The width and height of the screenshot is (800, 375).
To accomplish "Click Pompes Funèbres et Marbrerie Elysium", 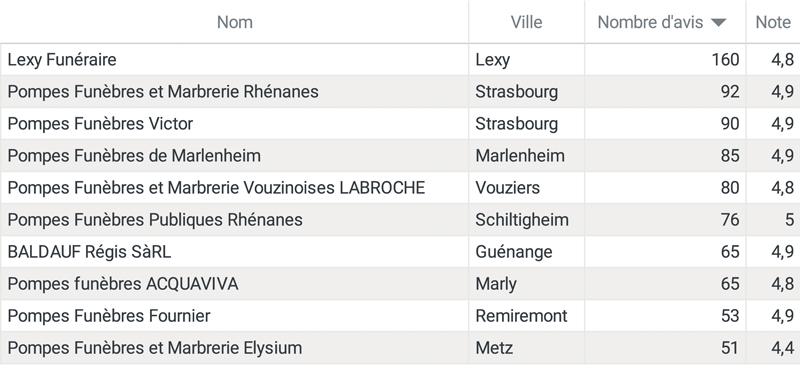I will (x=155, y=348).
